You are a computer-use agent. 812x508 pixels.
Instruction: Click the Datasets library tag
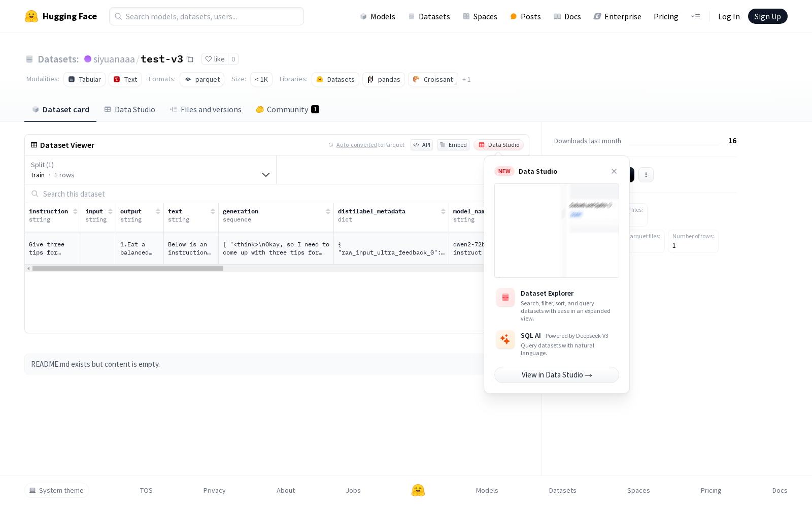click(x=335, y=79)
